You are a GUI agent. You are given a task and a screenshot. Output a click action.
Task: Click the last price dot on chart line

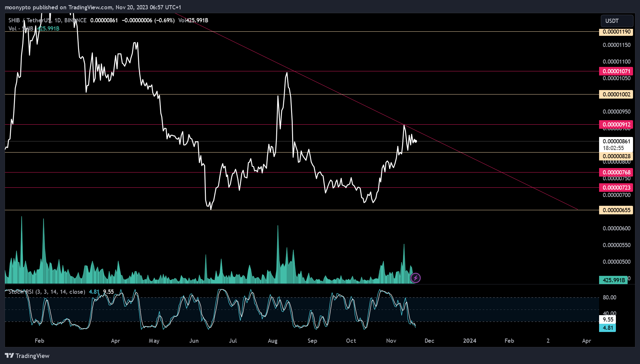pos(415,141)
